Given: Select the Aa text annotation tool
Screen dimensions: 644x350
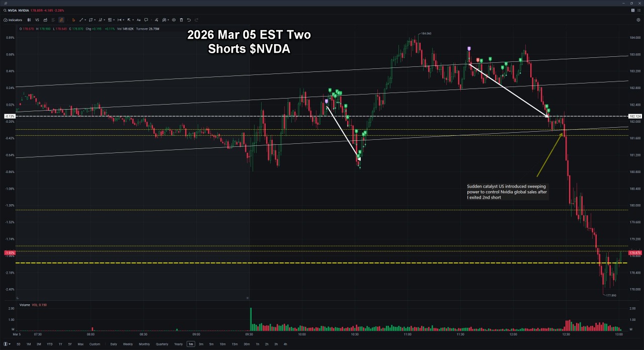Looking at the screenshot, I should (x=138, y=20).
